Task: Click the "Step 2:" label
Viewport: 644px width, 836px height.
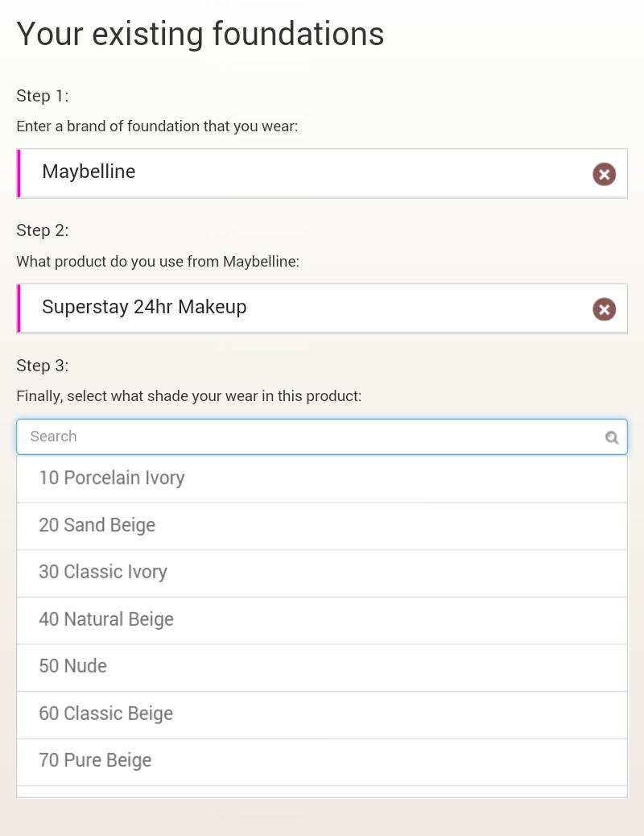Action: [43, 230]
